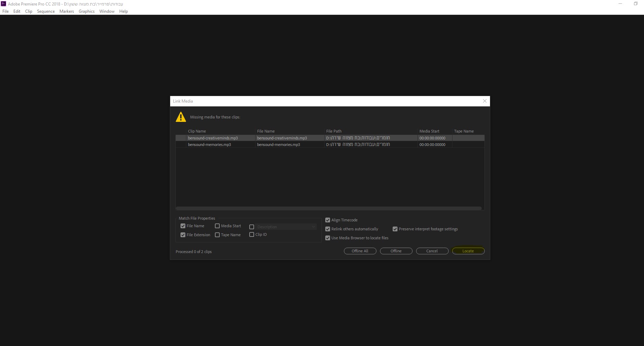
Task: Click the file path of bensound-creativeminds.mp3
Action: pos(358,138)
